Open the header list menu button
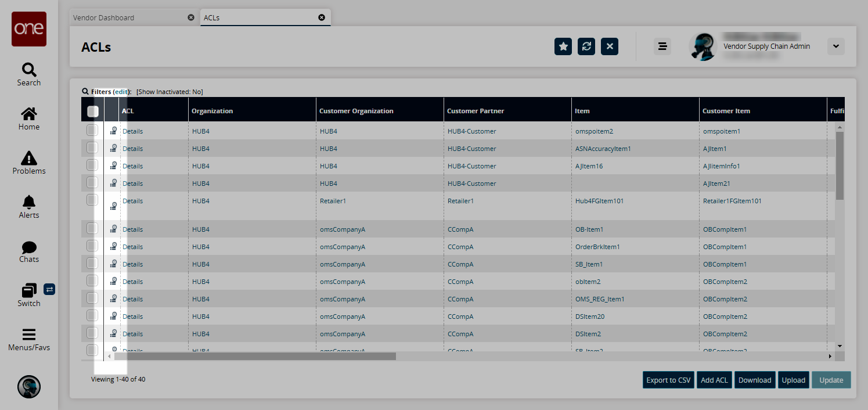This screenshot has height=410, width=868. tap(662, 46)
